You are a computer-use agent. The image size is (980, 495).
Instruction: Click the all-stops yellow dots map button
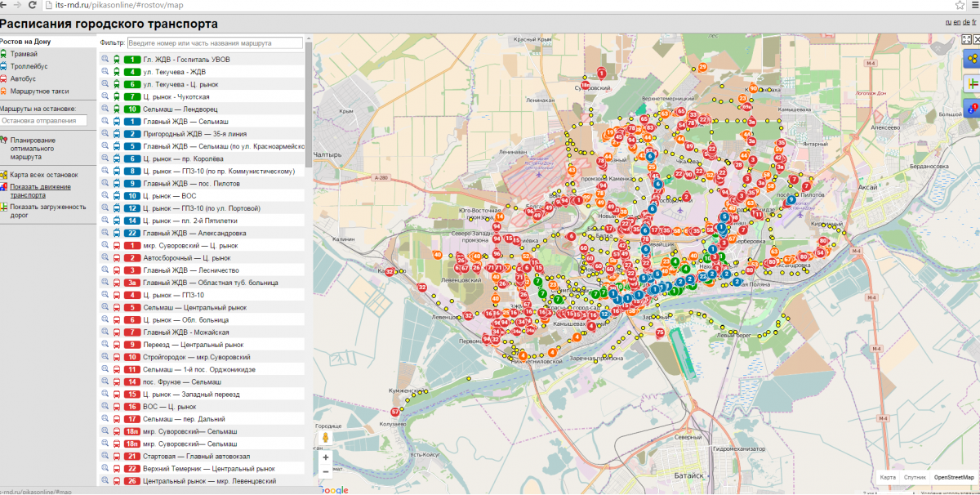[971, 60]
